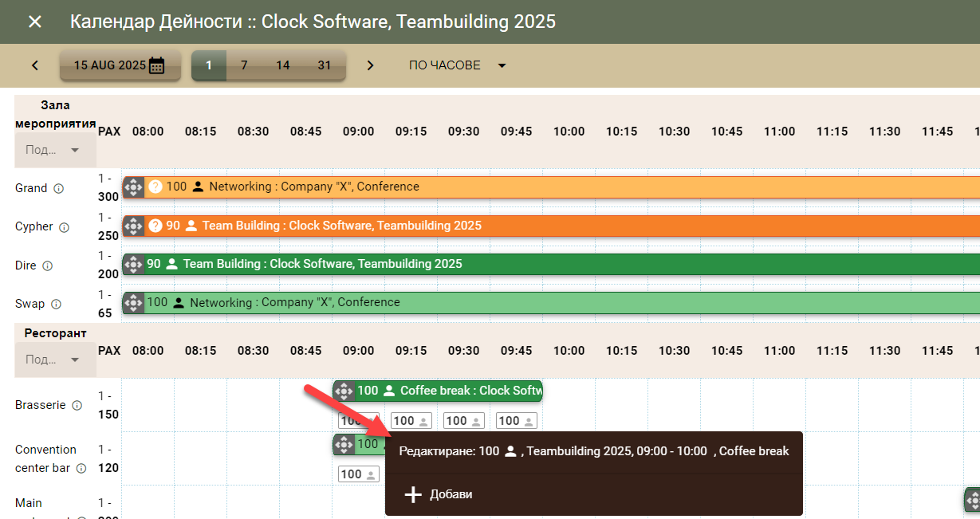Click the Ресторант section header
The height and width of the screenshot is (519, 980).
[x=56, y=333]
